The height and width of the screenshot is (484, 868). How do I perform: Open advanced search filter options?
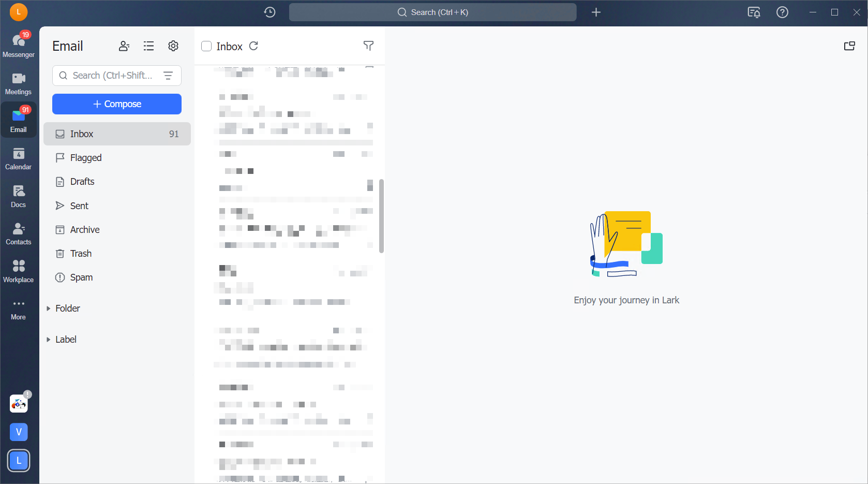click(168, 76)
